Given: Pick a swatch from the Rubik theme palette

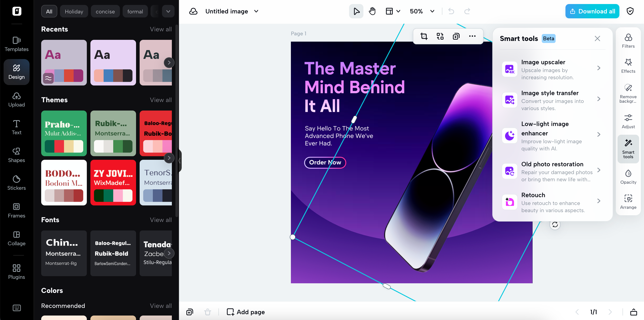Looking at the screenshot, I should [113, 147].
